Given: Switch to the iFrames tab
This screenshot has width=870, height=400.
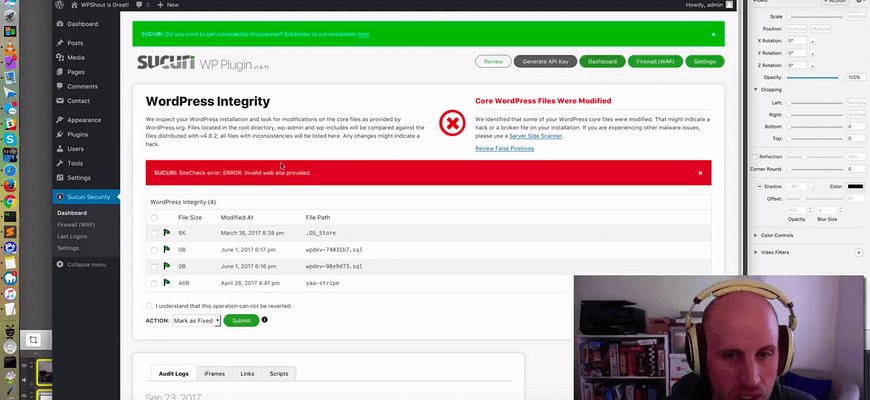Looking at the screenshot, I should (x=214, y=374).
